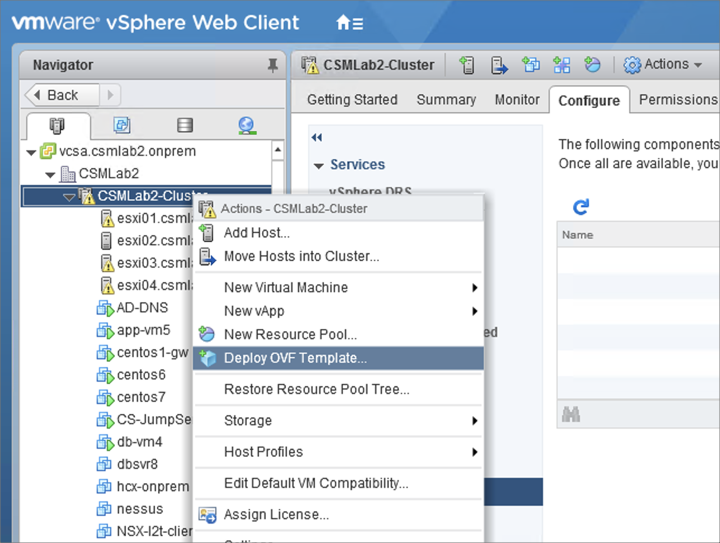Choose Add Host from context menu
Screen dimensions: 720x543
[338, 233]
